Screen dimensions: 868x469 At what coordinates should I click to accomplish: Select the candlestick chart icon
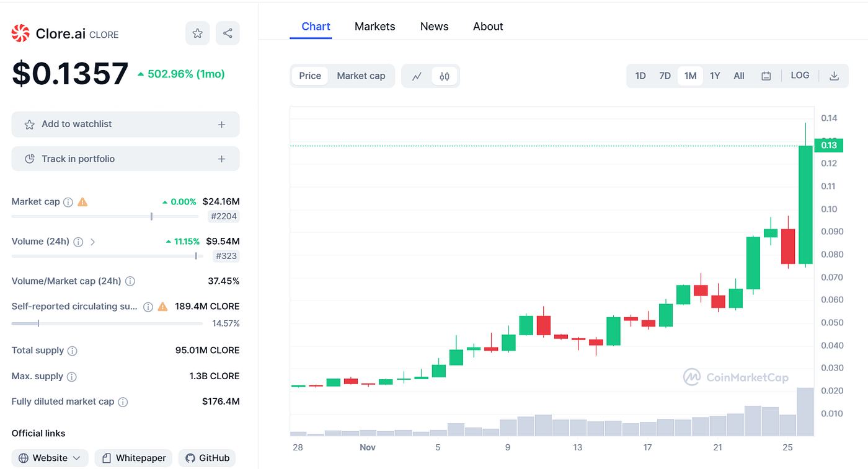point(444,75)
